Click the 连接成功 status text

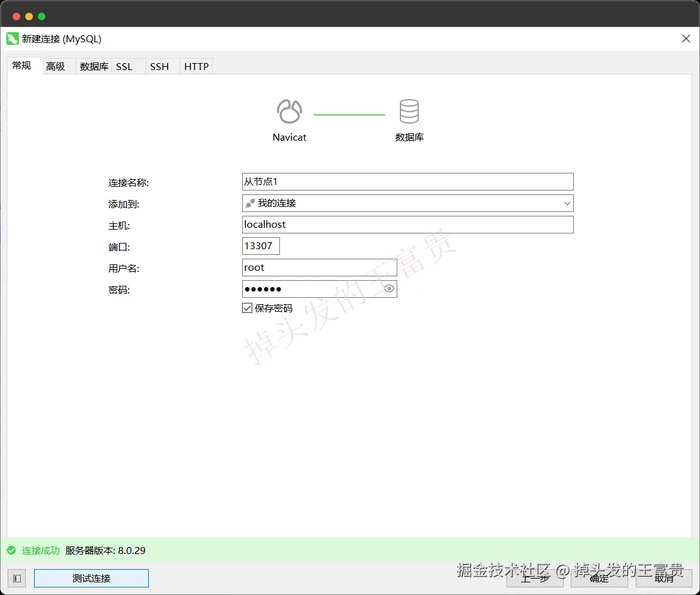40,550
